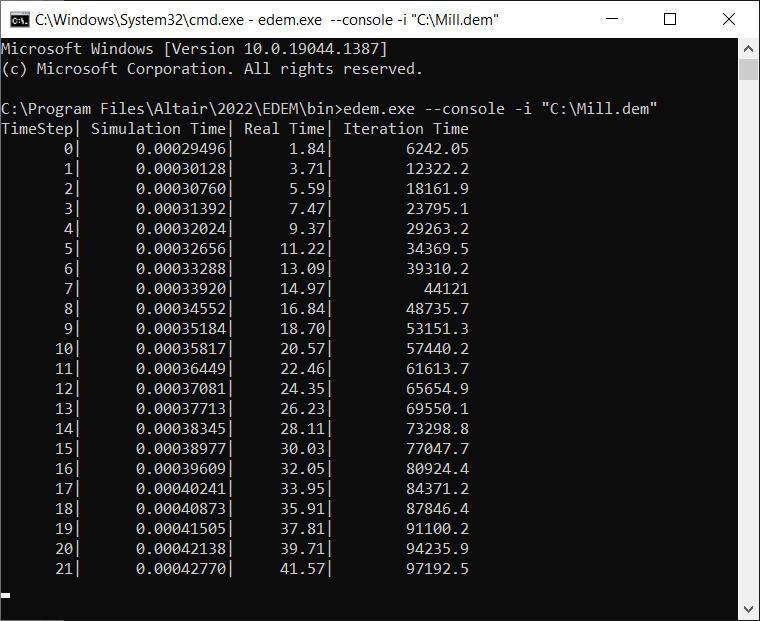Click the cmd icon in title bar
The height and width of the screenshot is (621, 760).
click(x=18, y=19)
